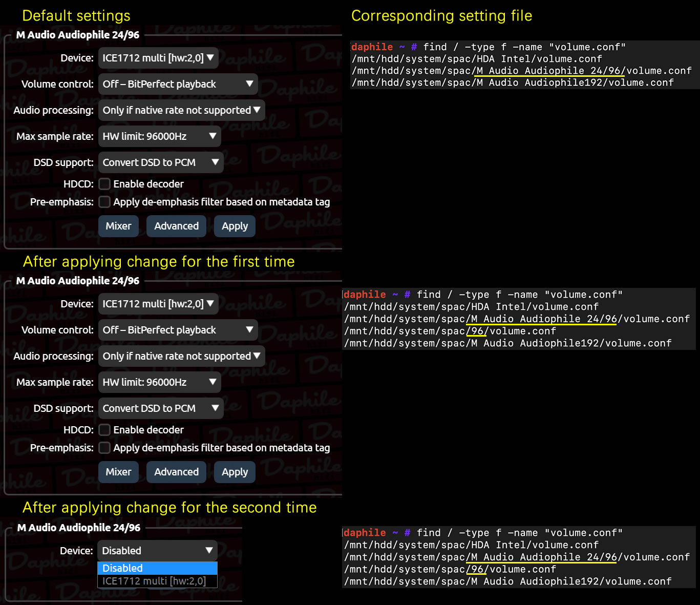Click 'After applying change for the second time' heading
Screen dimensions: 700x605
pos(169,508)
